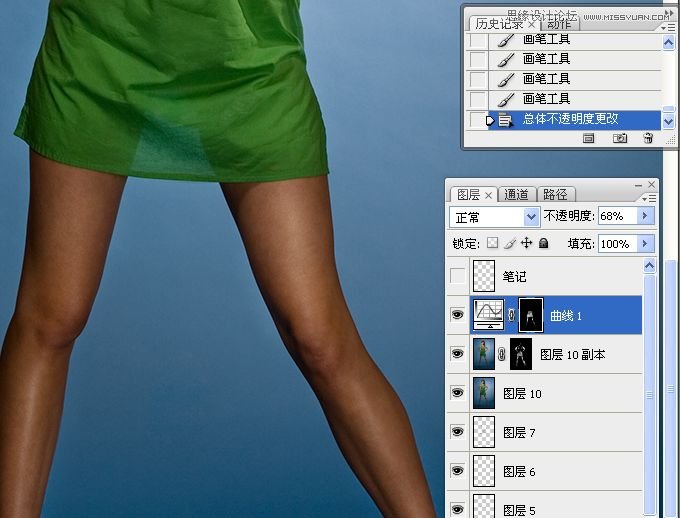Delete current history state trash icon
Viewport: 680px width, 518px height.
coord(648,138)
